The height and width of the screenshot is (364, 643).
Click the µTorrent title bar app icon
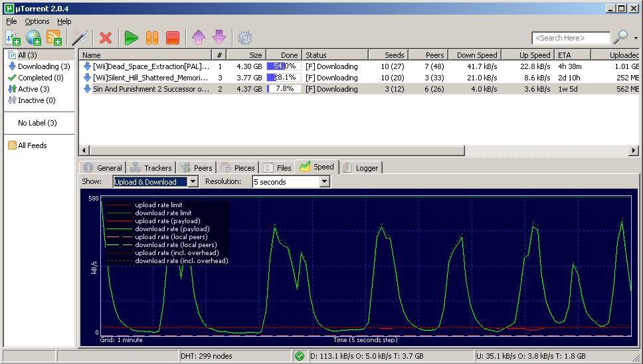tap(9, 8)
